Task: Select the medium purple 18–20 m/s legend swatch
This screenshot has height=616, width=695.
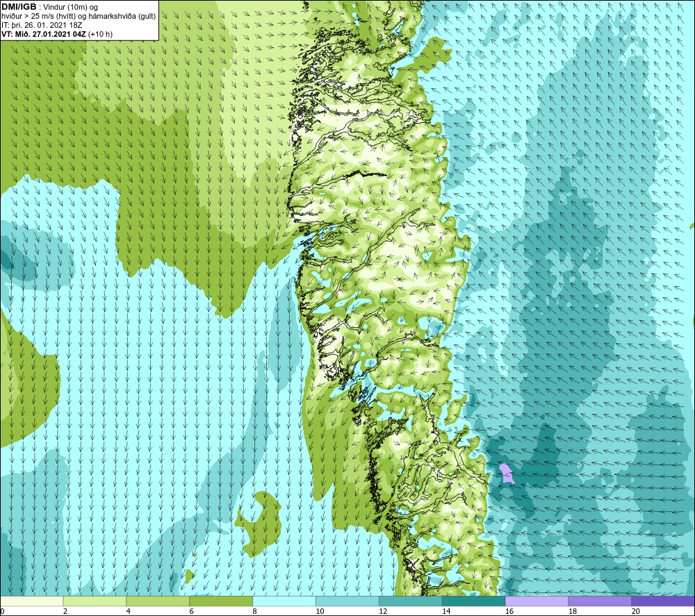Action: pyautogui.click(x=600, y=601)
